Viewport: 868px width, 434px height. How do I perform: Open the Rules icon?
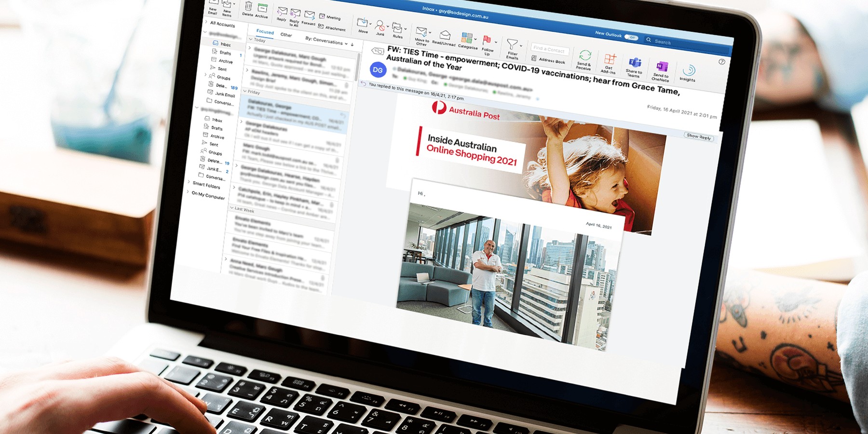coord(397,27)
